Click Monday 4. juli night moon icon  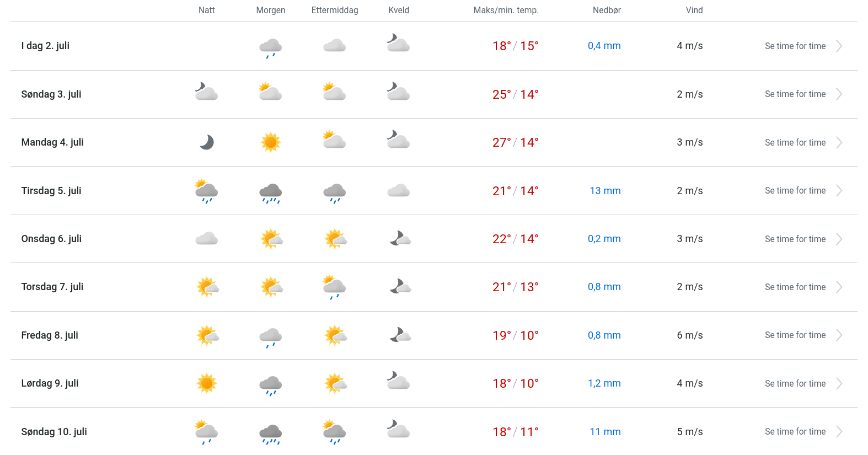click(207, 142)
